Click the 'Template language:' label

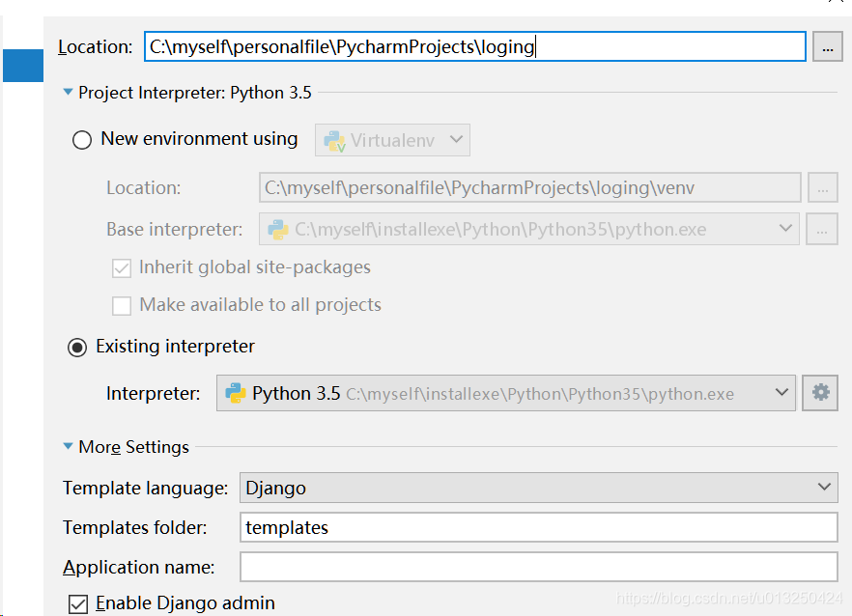pyautogui.click(x=145, y=488)
